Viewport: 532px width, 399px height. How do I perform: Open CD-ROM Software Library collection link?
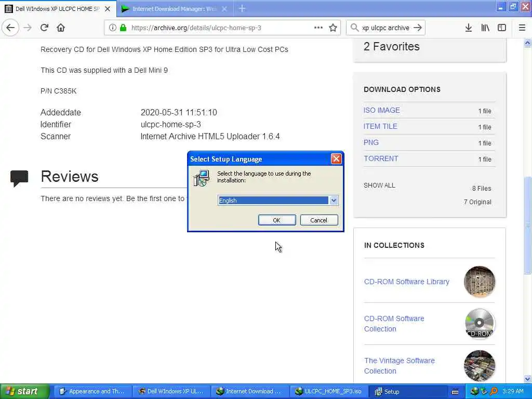(406, 282)
